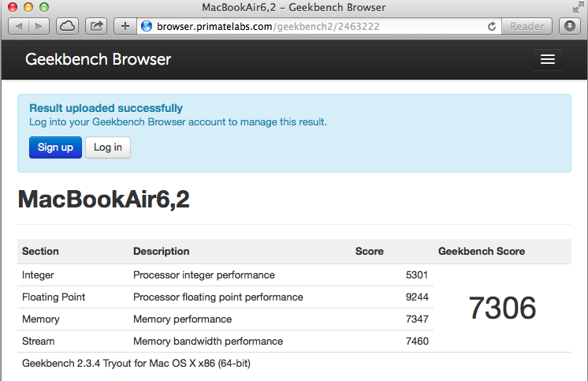The height and width of the screenshot is (381, 588).
Task: Click the plus add-bookmark button
Action: tap(125, 26)
